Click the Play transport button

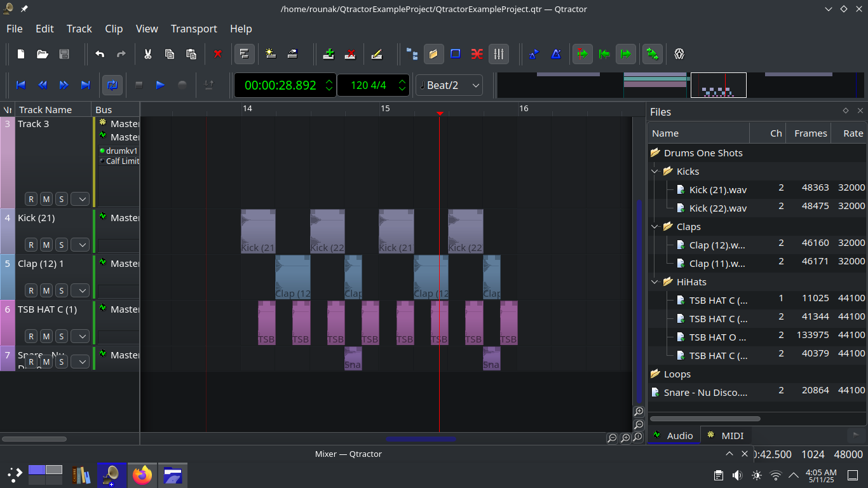160,85
